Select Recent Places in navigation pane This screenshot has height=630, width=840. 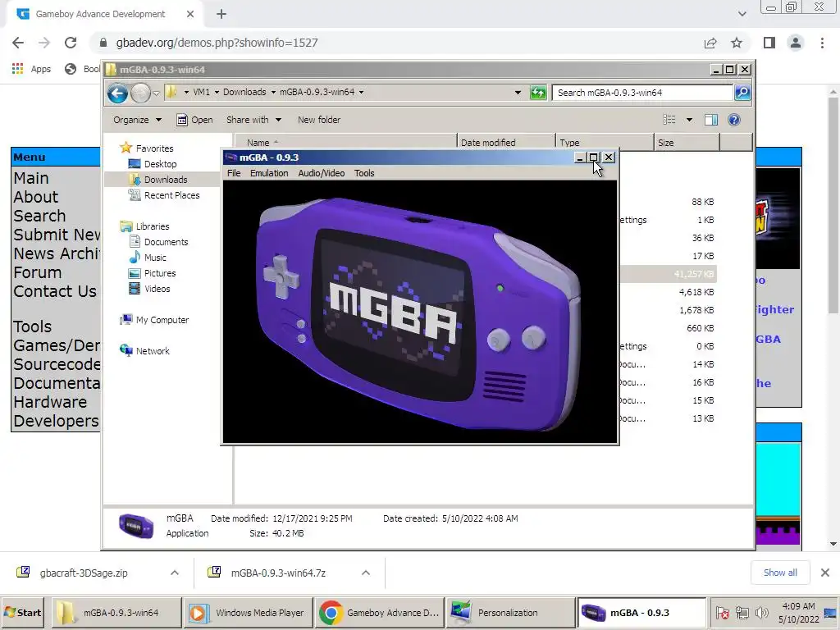pos(171,195)
